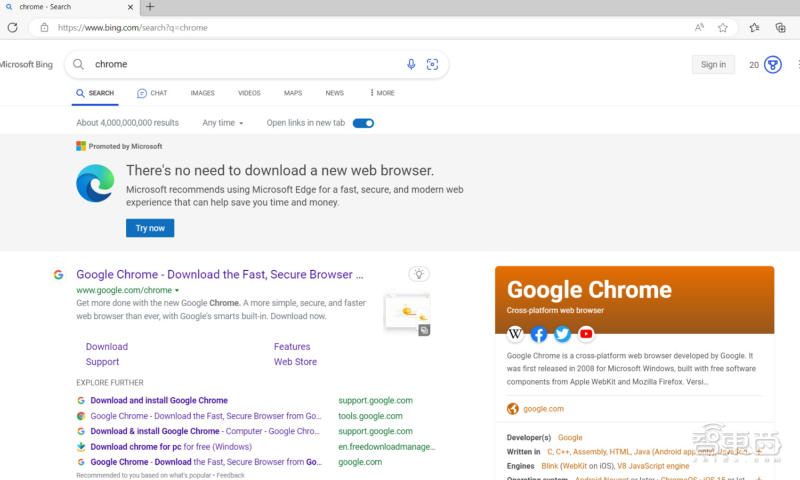Start voice search with the microphone icon
This screenshot has height=480, width=800.
(x=411, y=64)
